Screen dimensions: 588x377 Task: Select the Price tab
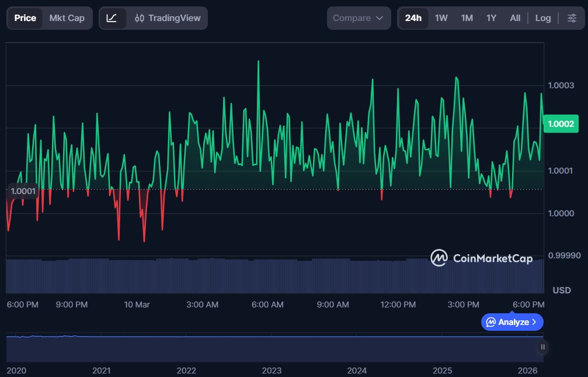(25, 18)
